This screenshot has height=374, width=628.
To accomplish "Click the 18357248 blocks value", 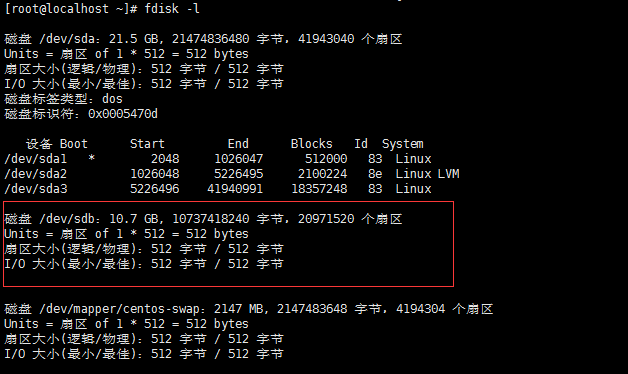I will [319, 189].
